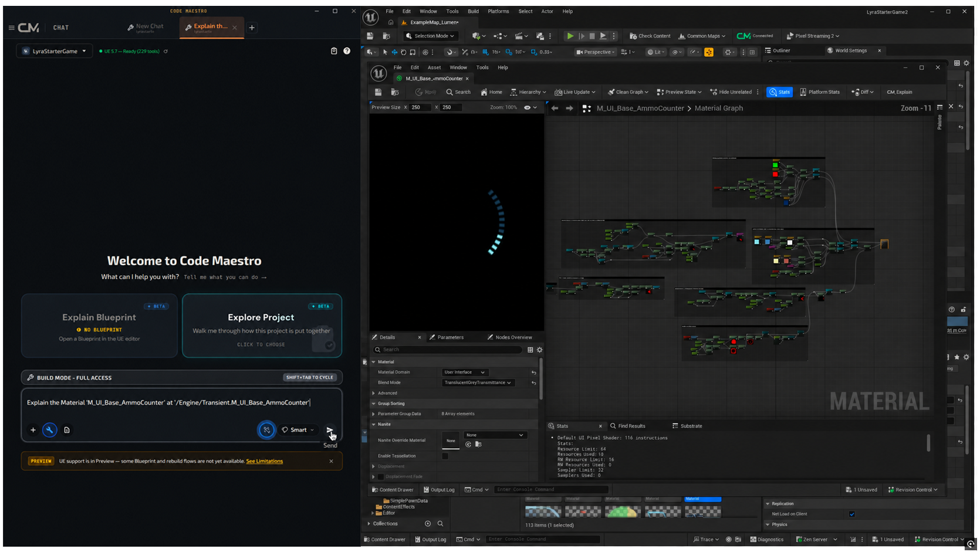The width and height of the screenshot is (980, 552).
Task: Open Selection Mode dropdown in Unreal toolbar
Action: (x=430, y=36)
